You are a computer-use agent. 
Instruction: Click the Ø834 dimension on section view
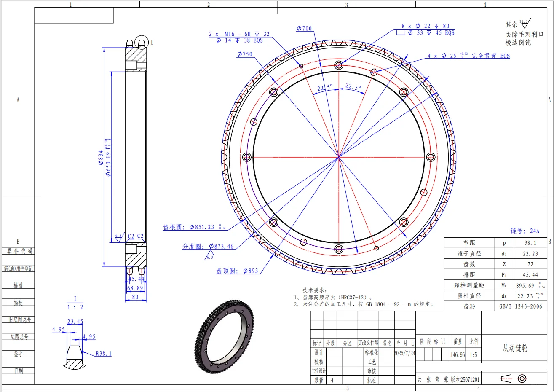click(x=101, y=157)
